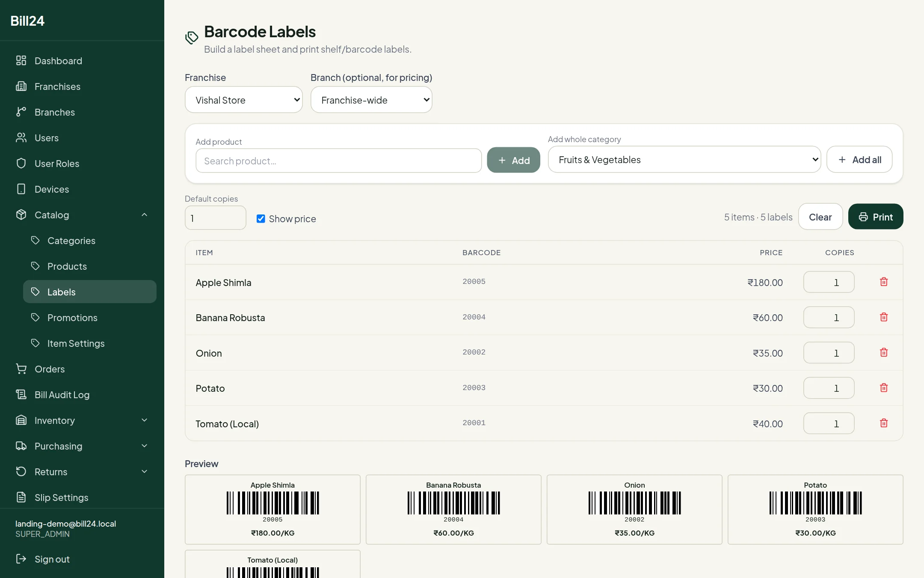Click the Promotions tag icon
Image resolution: width=924 pixels, height=578 pixels.
coord(36,317)
